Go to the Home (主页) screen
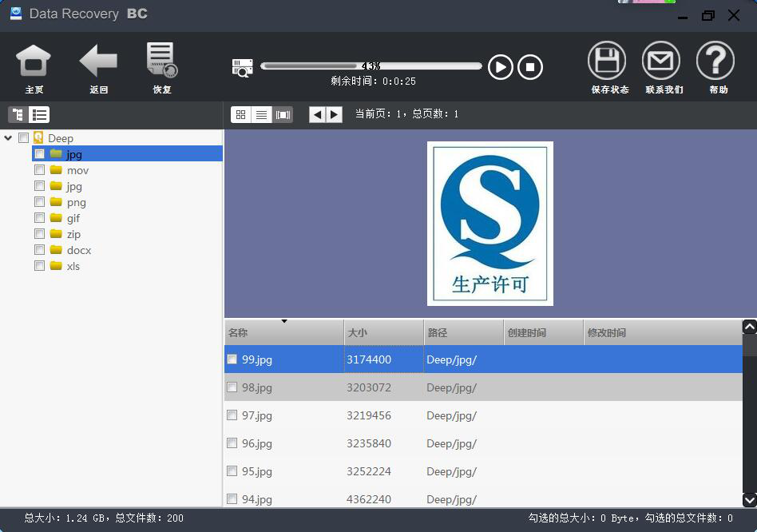This screenshot has width=757, height=532. pos(34,61)
